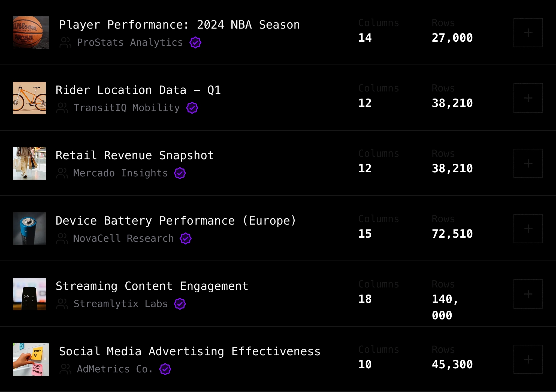Open Player Performance: 2024 NBA Season title

[x=179, y=25]
